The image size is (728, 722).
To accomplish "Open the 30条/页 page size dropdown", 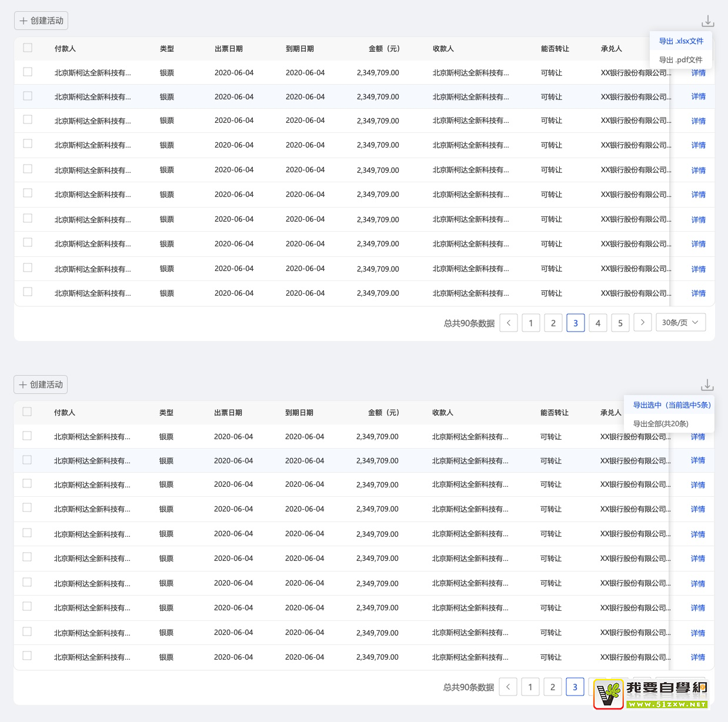I will pos(680,323).
